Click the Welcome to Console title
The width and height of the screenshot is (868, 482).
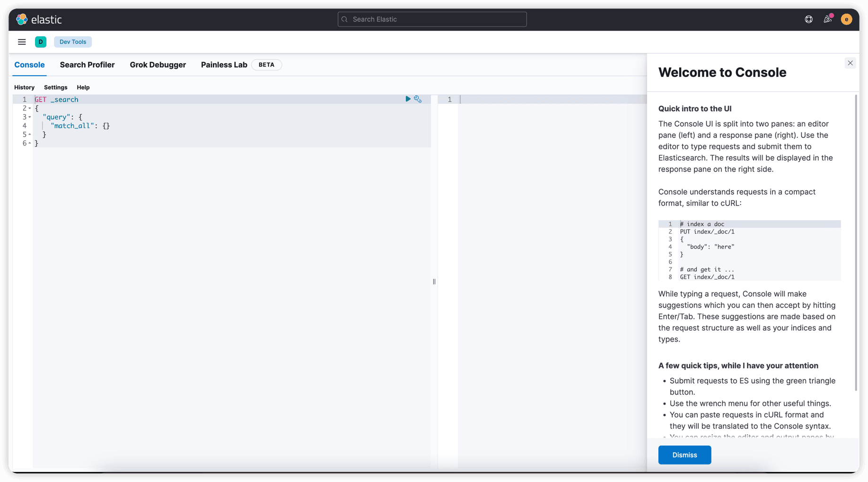(x=722, y=72)
